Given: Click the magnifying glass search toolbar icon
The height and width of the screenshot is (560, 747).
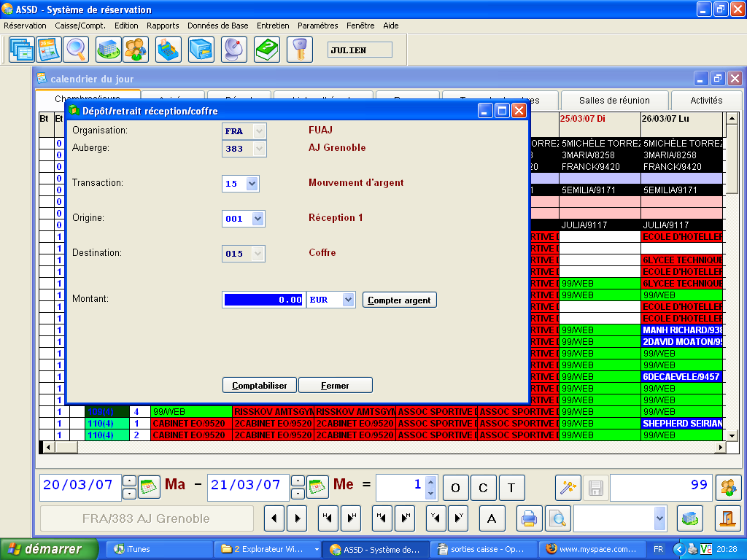Looking at the screenshot, I should click(x=76, y=50).
